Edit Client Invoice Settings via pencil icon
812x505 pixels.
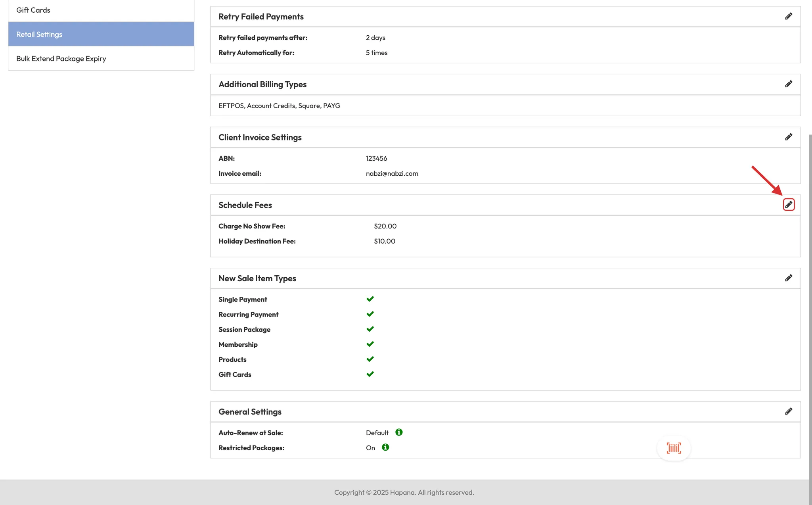(788, 137)
